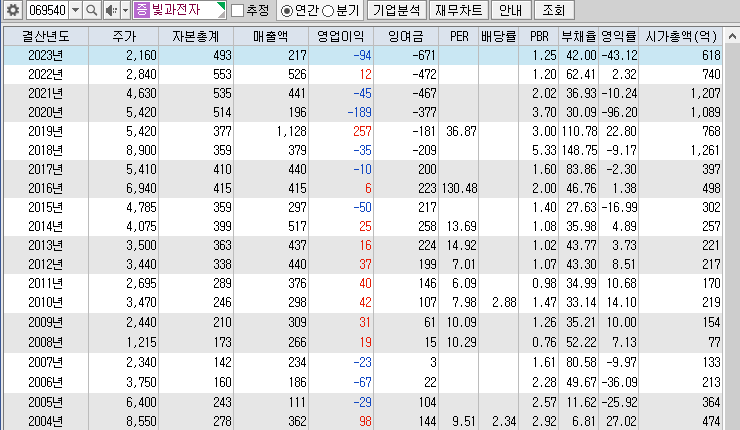Click the 조회 button
This screenshot has height=430, width=740.
tap(554, 10)
